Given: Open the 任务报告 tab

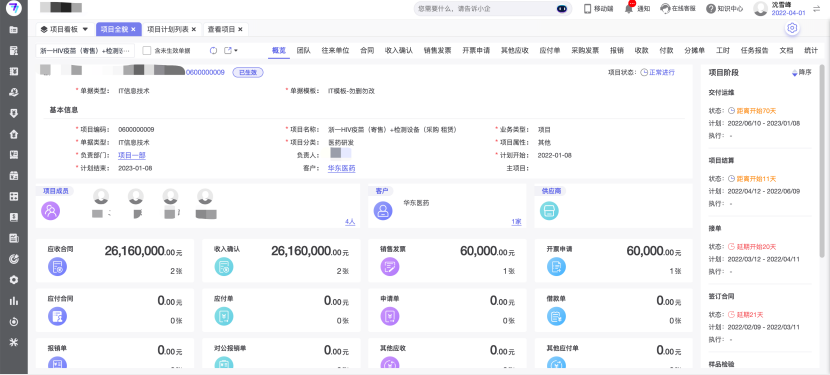Looking at the screenshot, I should (x=754, y=50).
